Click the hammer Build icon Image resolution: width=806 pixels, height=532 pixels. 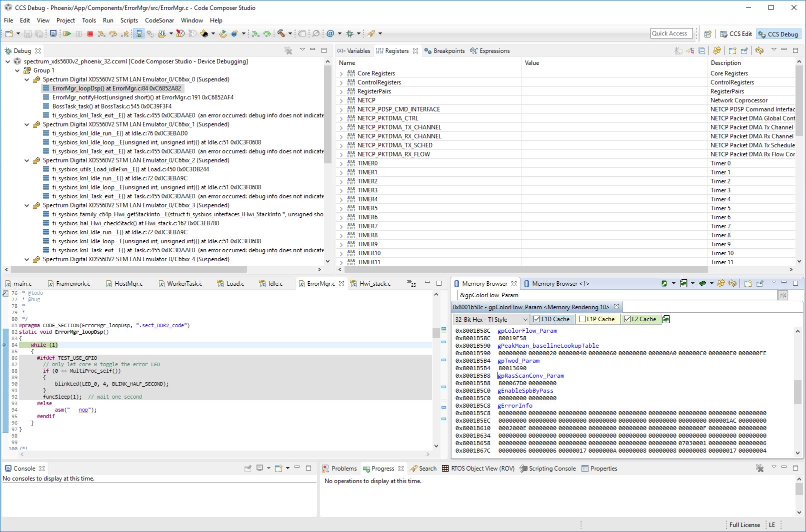click(x=281, y=33)
